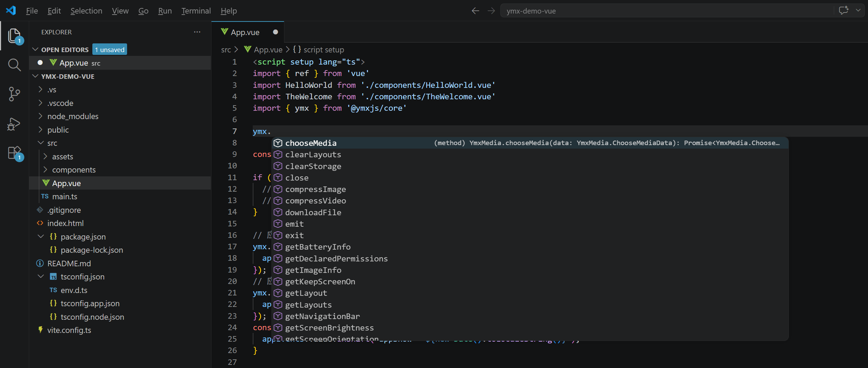Click Vue icon on App.vue tab

pos(225,32)
